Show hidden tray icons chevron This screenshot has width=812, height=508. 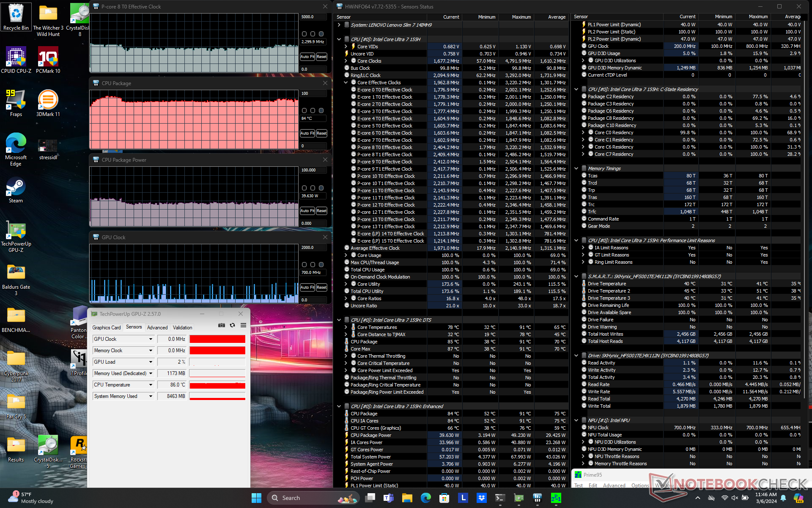(697, 498)
